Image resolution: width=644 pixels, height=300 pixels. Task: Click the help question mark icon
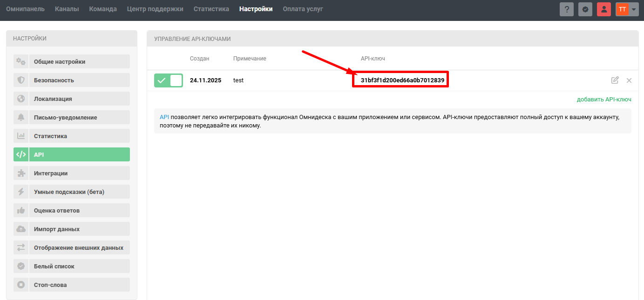[x=567, y=9]
